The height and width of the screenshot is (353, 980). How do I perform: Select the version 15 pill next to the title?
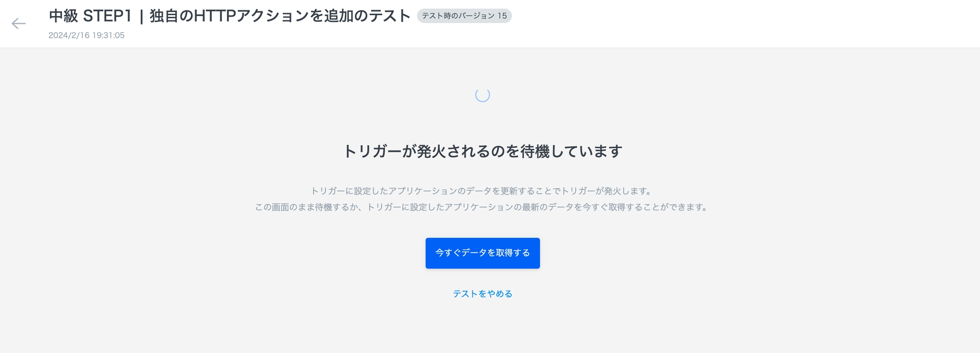[464, 16]
